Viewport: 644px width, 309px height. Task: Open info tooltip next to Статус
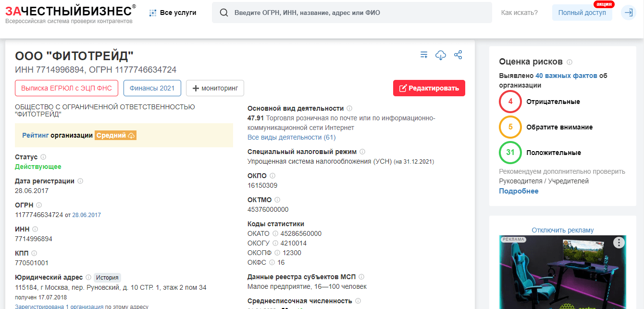point(43,156)
